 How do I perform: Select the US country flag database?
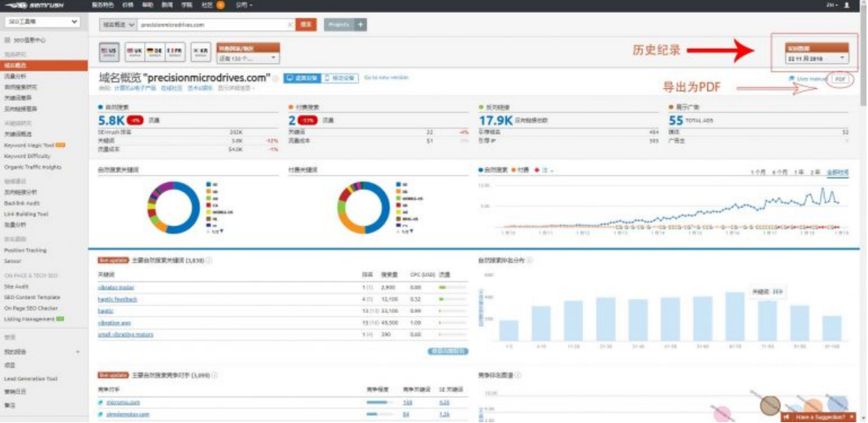(x=109, y=50)
